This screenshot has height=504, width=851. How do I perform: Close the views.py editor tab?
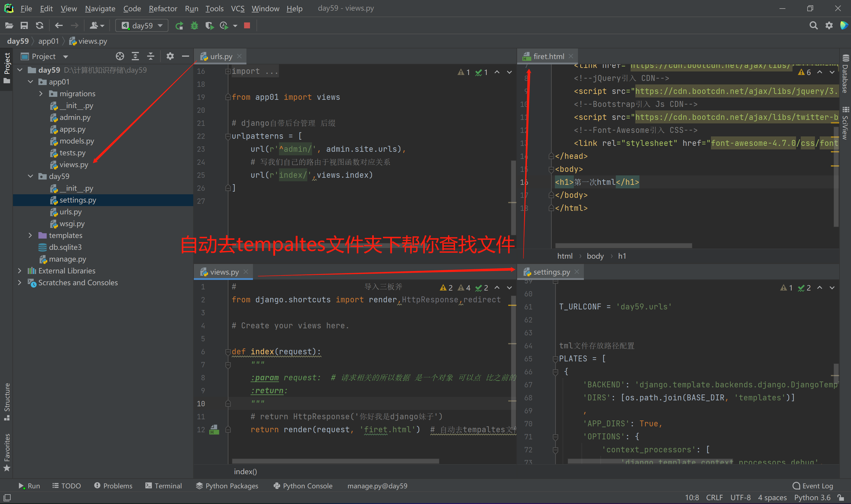click(x=246, y=272)
